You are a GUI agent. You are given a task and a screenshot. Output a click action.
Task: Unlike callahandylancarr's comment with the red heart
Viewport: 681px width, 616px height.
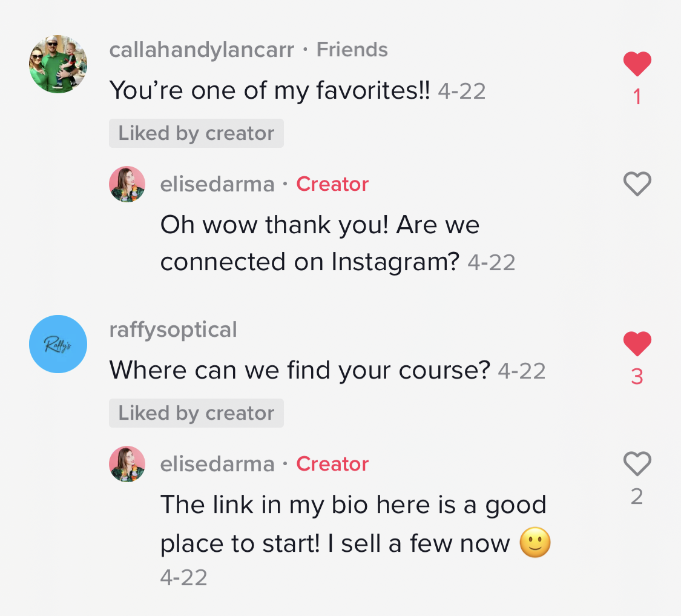click(637, 64)
